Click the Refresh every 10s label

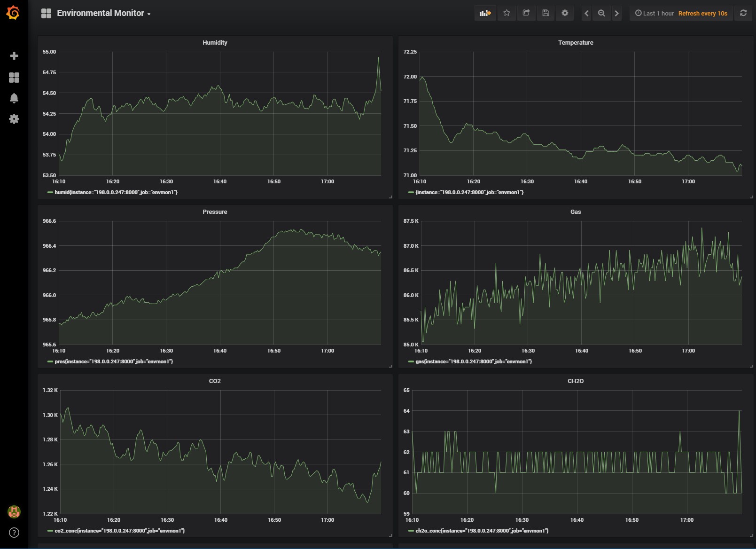point(702,13)
